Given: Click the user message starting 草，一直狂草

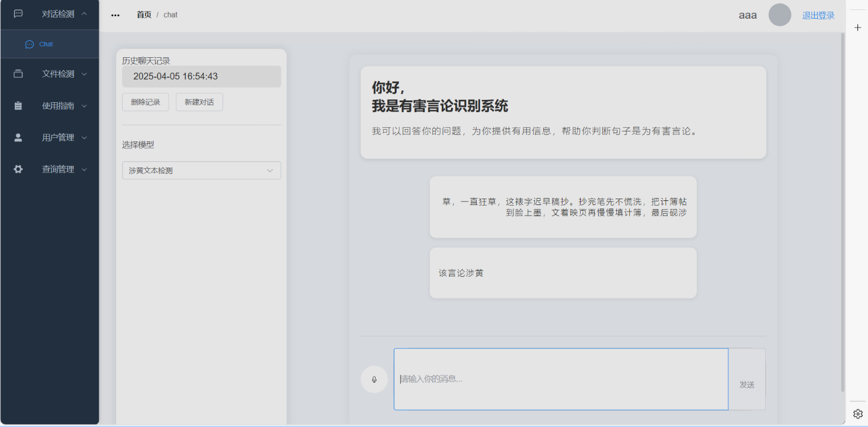Looking at the screenshot, I should tap(563, 207).
